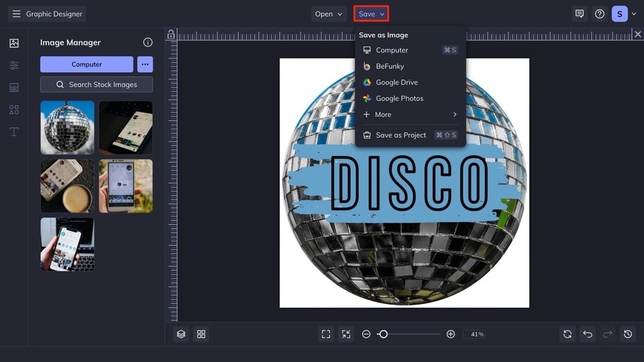Click the user avatar S
The width and height of the screenshot is (644, 362).
coord(619,14)
